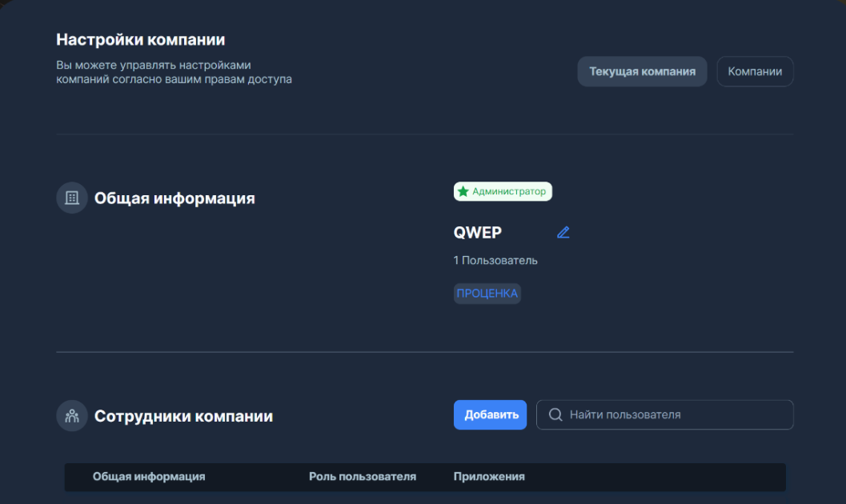Switch to the Компании tab
Viewport: 846px width, 504px height.
tap(754, 71)
